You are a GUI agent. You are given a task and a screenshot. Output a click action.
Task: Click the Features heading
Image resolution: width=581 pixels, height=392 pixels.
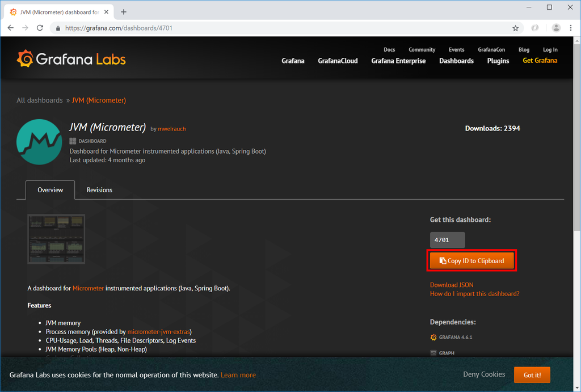[39, 305]
